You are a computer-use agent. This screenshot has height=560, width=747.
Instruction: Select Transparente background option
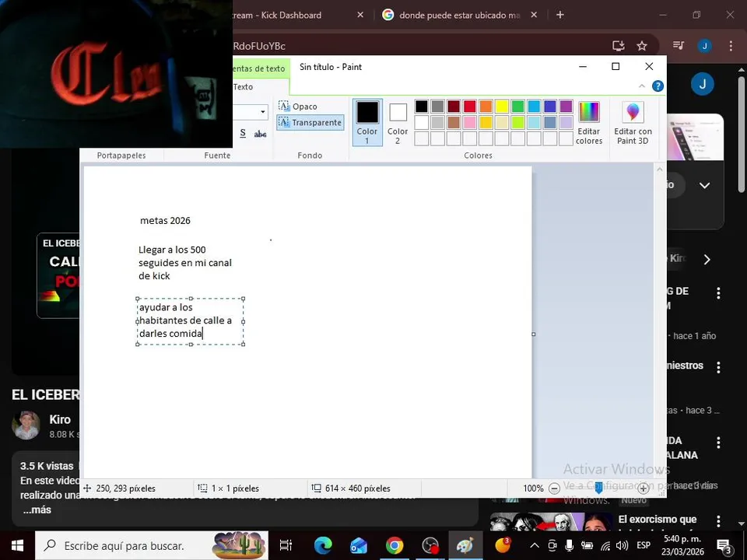click(310, 122)
